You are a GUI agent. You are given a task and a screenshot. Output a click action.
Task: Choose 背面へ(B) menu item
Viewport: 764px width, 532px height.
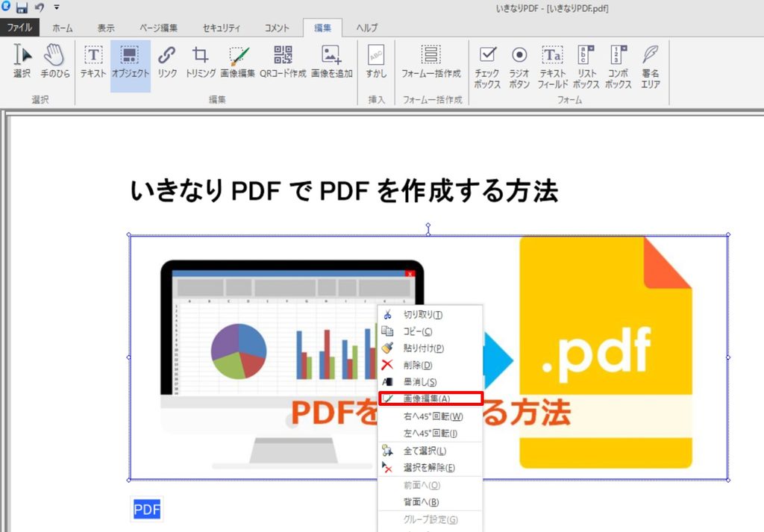point(430,502)
